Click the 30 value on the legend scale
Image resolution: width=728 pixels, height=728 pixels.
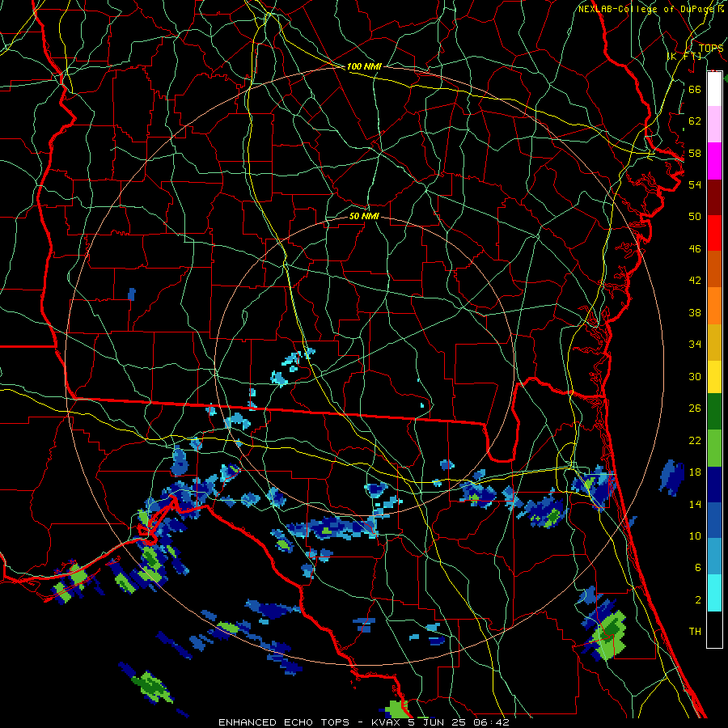tap(695, 376)
